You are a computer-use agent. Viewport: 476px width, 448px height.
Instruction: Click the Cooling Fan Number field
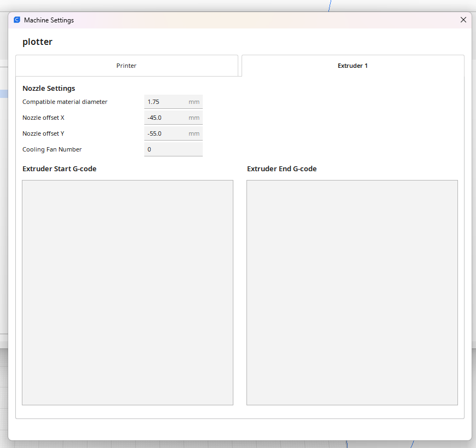[x=173, y=149]
